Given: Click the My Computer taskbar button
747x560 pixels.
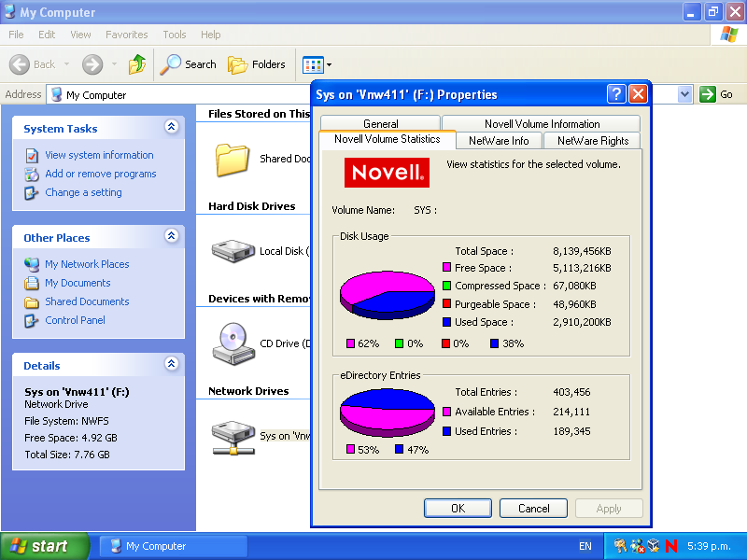Looking at the screenshot, I should pos(174,546).
